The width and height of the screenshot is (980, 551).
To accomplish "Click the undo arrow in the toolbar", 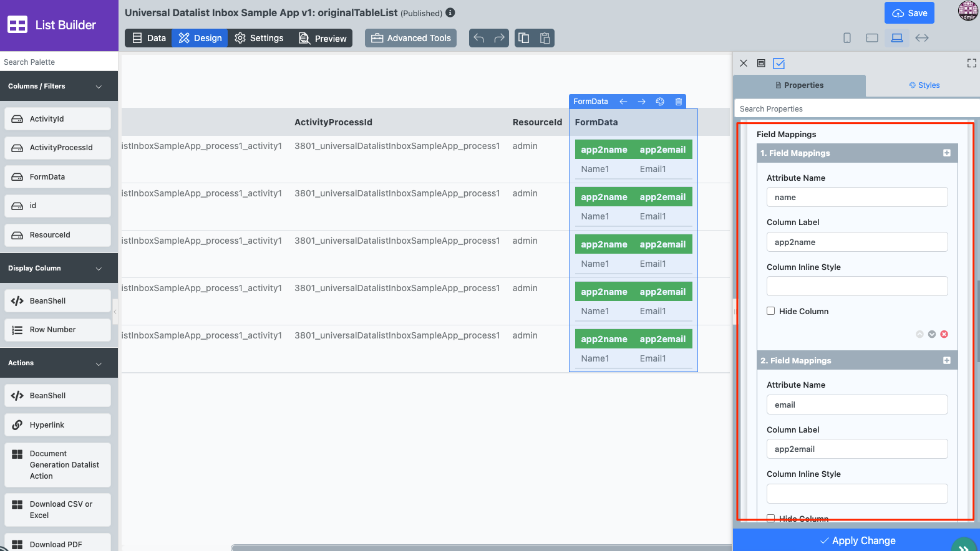I will pyautogui.click(x=479, y=38).
